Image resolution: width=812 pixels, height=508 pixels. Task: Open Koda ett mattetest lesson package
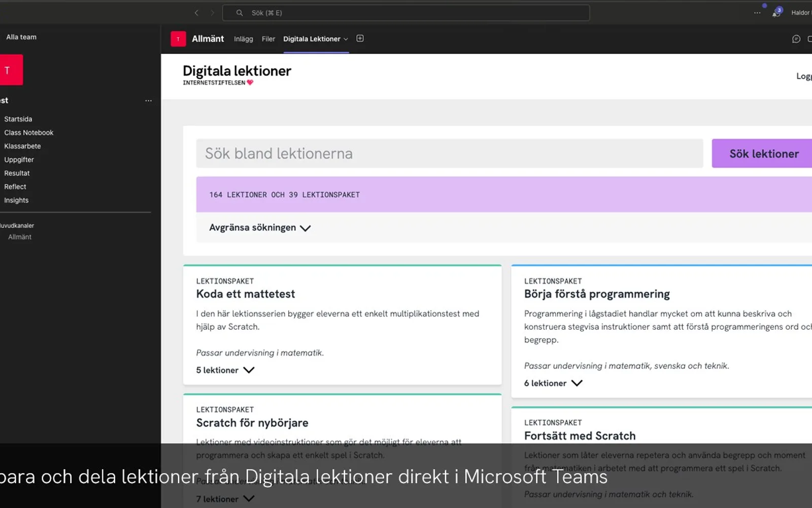pyautogui.click(x=246, y=294)
